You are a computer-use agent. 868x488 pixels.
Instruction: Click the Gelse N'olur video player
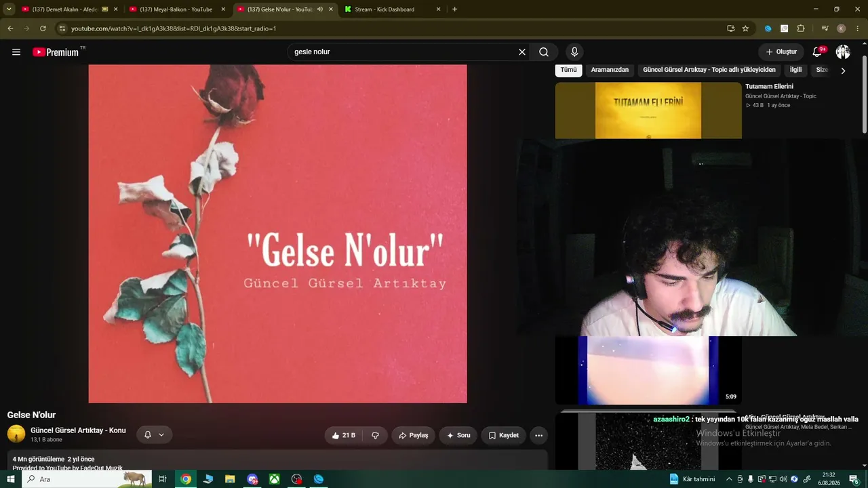(277, 234)
